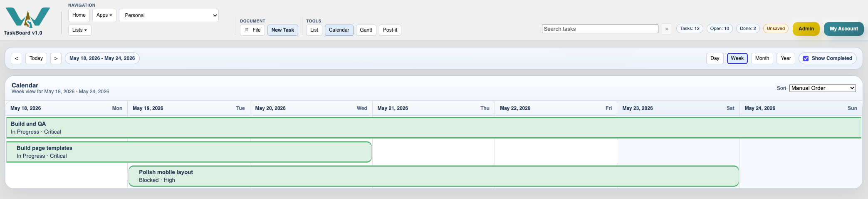Open the Personal list selector
Screen dimensions: 868x199
point(169,15)
